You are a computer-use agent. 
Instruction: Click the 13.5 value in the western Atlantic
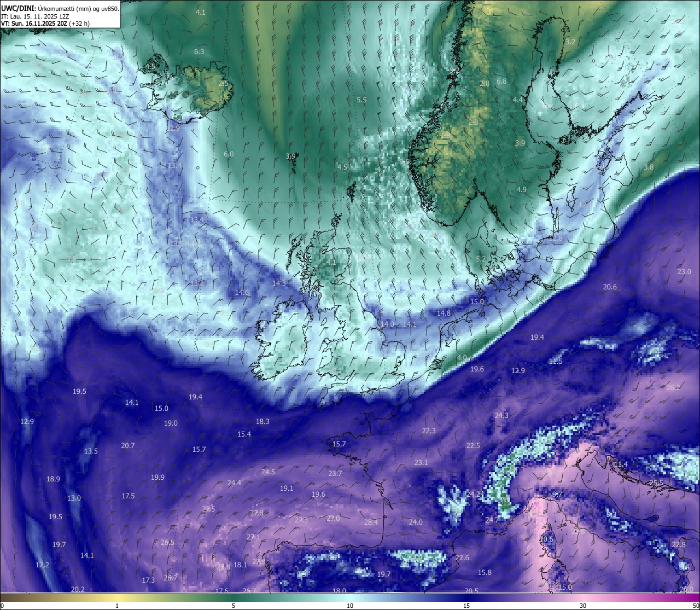(x=91, y=451)
